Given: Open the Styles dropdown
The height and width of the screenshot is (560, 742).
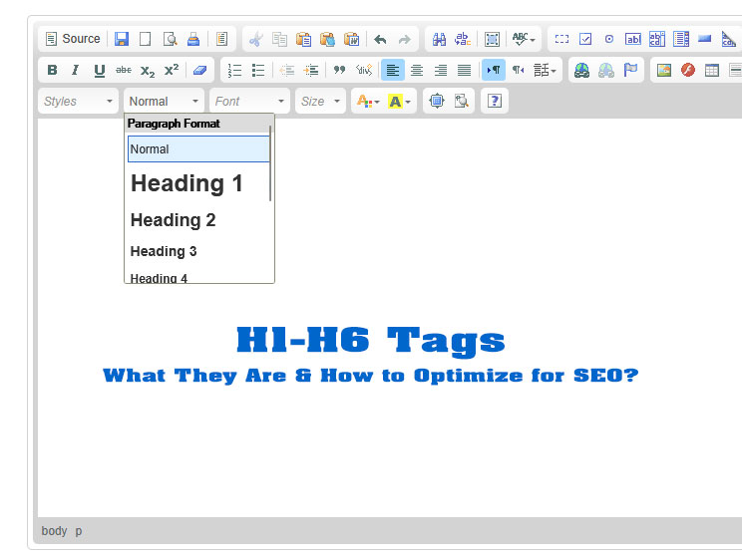Looking at the screenshot, I should 78,101.
